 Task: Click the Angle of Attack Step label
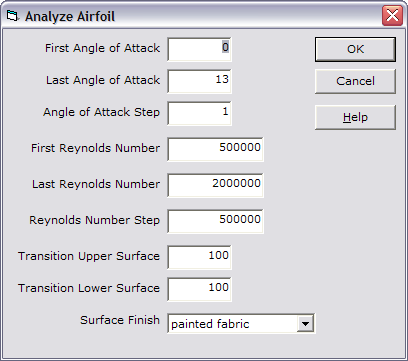coord(102,112)
